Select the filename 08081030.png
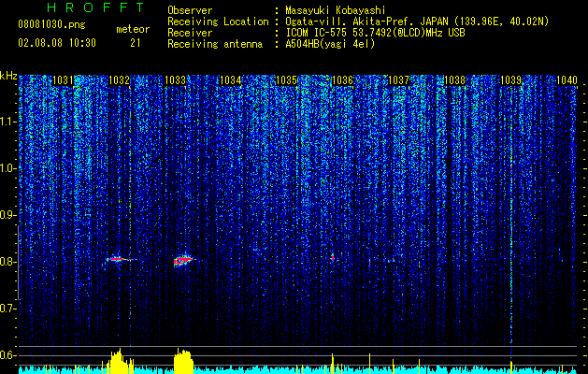Viewport: 588px width, 374px height. [51, 25]
